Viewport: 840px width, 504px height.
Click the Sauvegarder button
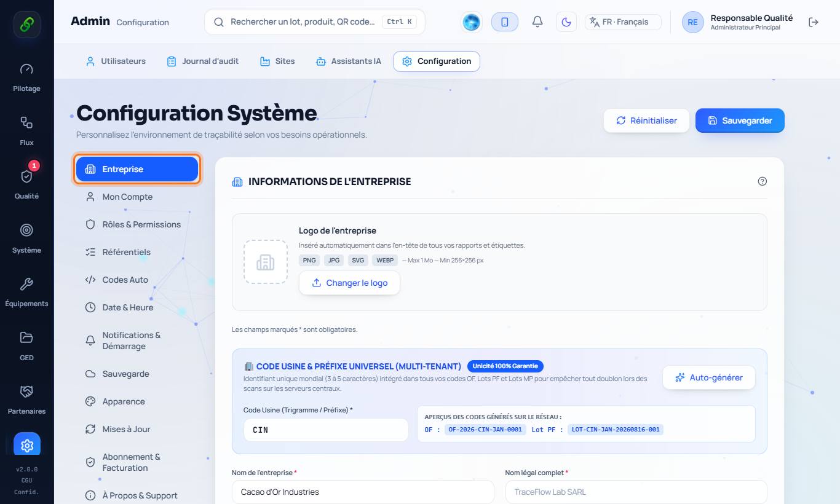point(740,120)
